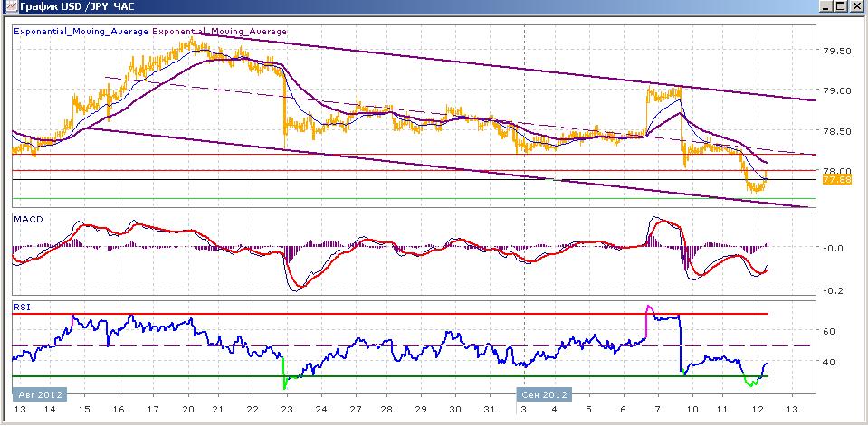Click the 79.50 price axis label
This screenshot has height=426, width=868.
click(836, 51)
